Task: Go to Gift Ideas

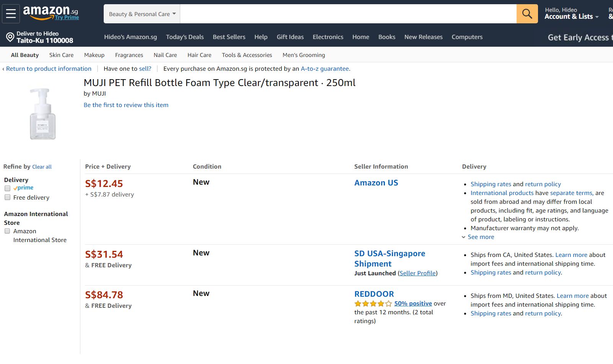Action: click(290, 37)
